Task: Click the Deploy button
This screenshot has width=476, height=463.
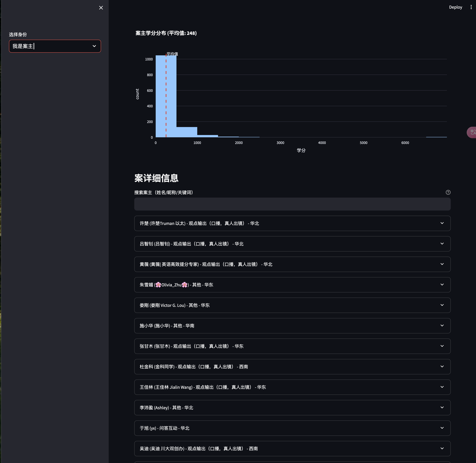Action: pos(455,7)
